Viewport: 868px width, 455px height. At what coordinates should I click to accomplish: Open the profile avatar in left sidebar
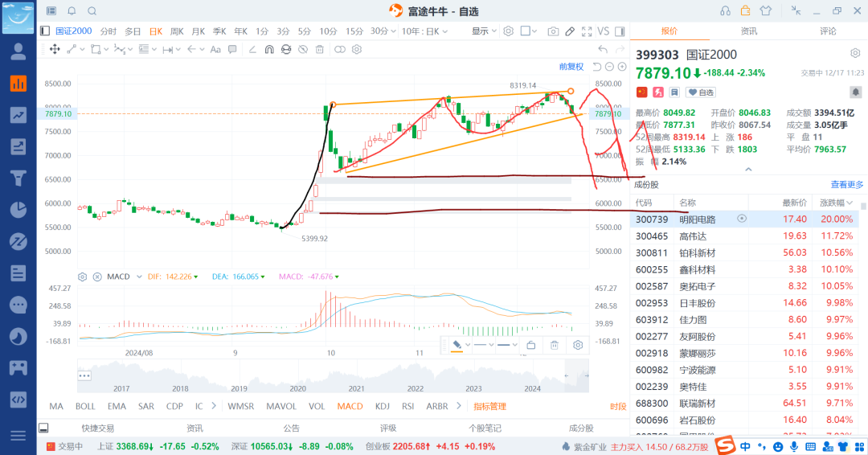pyautogui.click(x=18, y=51)
